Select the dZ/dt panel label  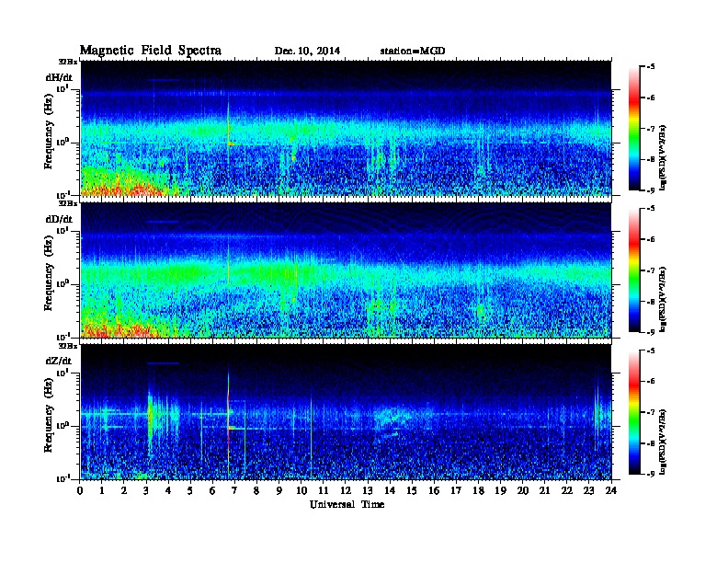[x=59, y=361]
